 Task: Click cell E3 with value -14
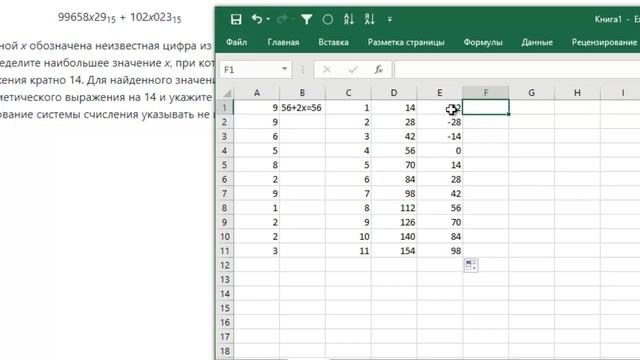pos(440,136)
